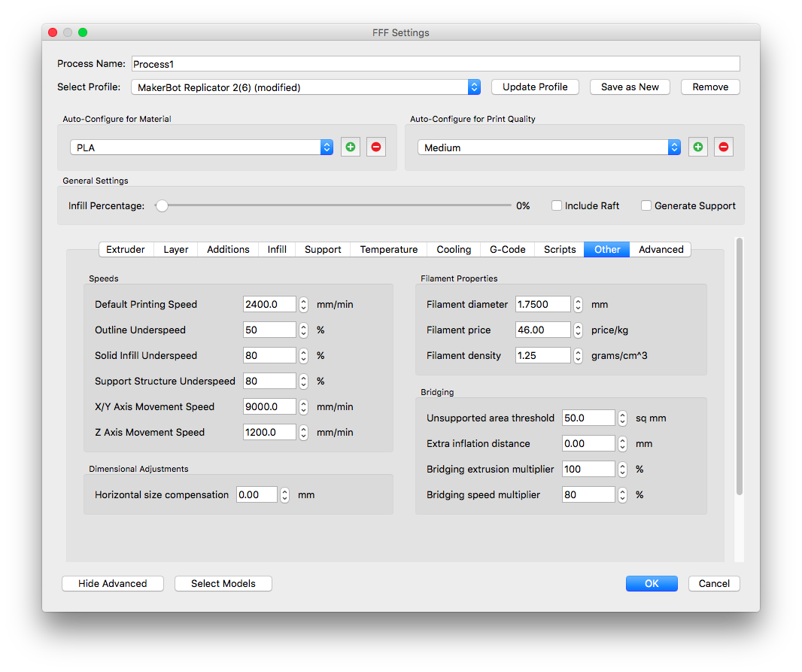This screenshot has height=672, width=802.
Task: Click red minus icon beside PLA material
Action: tap(376, 147)
